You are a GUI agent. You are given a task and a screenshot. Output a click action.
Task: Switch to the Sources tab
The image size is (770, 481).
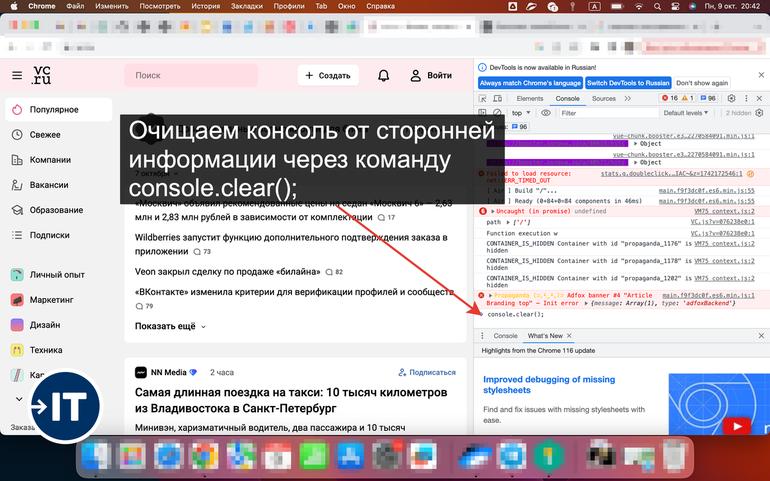point(604,98)
